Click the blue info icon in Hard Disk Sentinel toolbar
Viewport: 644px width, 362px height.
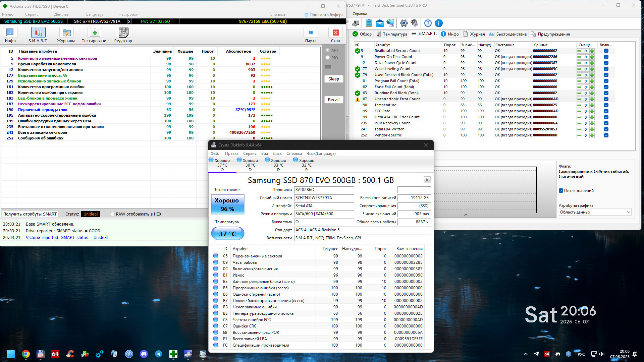438,23
